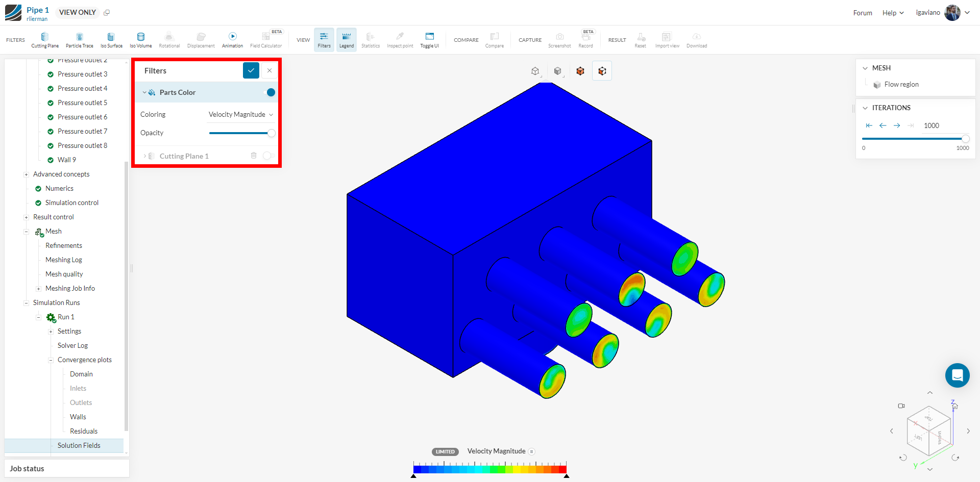Take a Screenshot of the viewer
The width and height of the screenshot is (980, 482).
pyautogui.click(x=560, y=40)
